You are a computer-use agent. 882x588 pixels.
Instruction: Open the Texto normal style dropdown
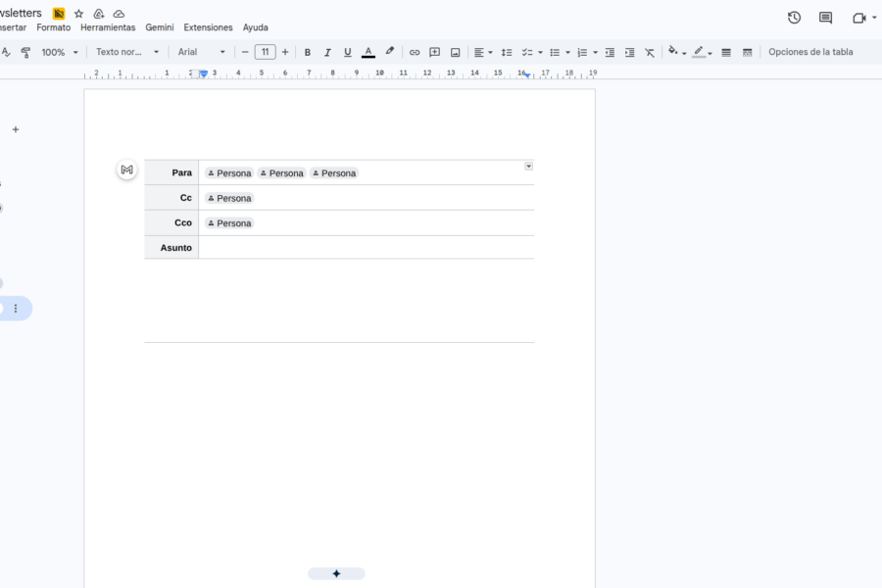tap(127, 52)
